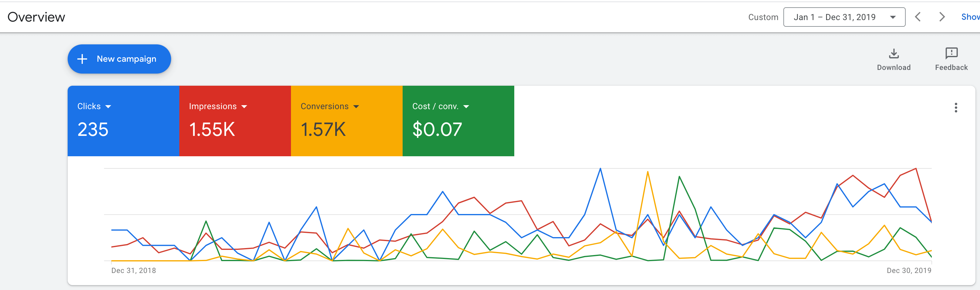The height and width of the screenshot is (290, 980).
Task: Expand the Conversions metric dropdown arrow
Action: click(356, 107)
